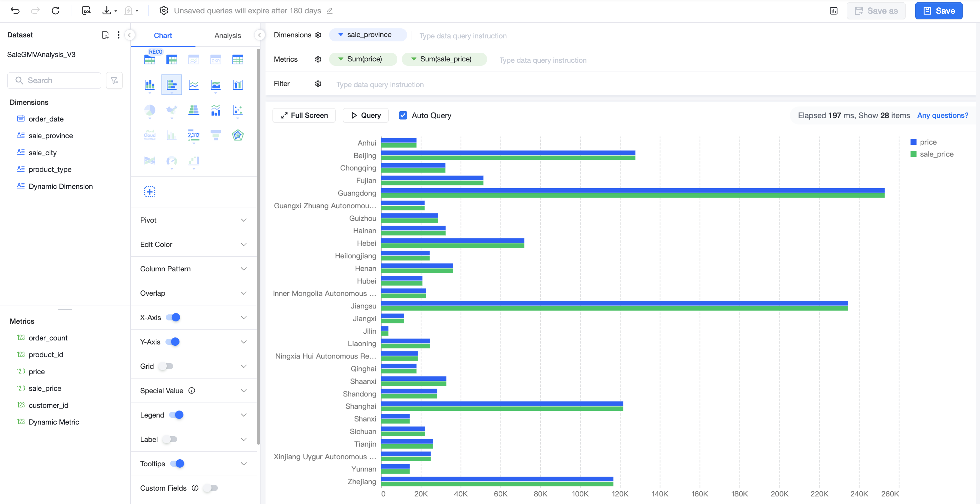Click the refresh icon in top toolbar
Screen dimensions: 980x504
56,11
